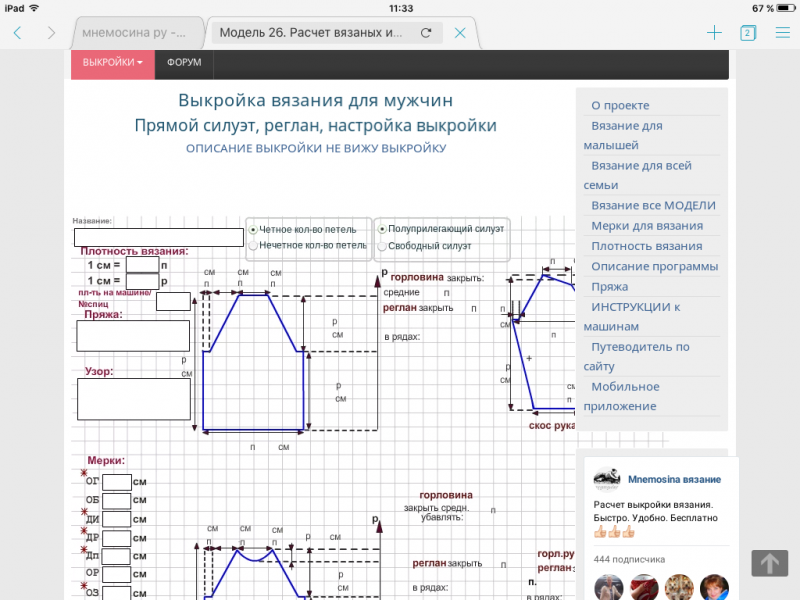The image size is (800, 600).
Task: Click the Узор text area
Action: (x=133, y=399)
